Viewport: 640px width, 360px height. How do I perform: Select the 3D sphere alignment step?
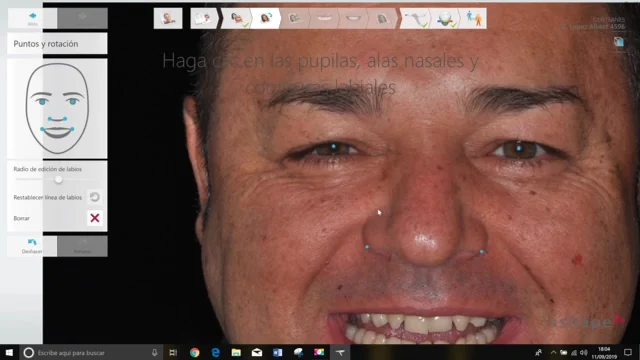[x=444, y=18]
